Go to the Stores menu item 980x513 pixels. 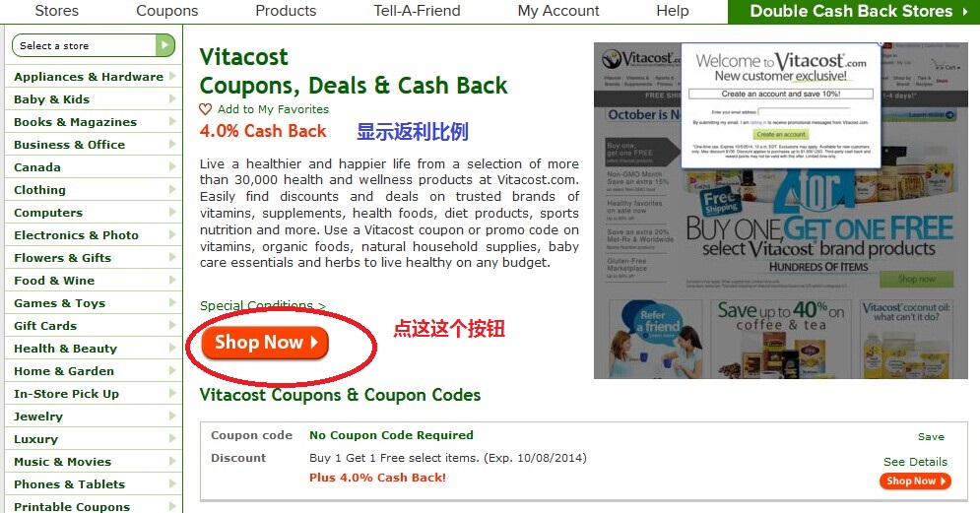click(57, 11)
